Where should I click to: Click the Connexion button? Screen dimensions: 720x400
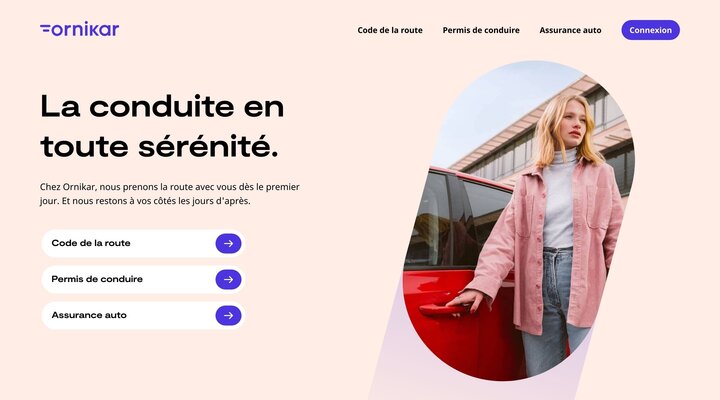pos(650,30)
